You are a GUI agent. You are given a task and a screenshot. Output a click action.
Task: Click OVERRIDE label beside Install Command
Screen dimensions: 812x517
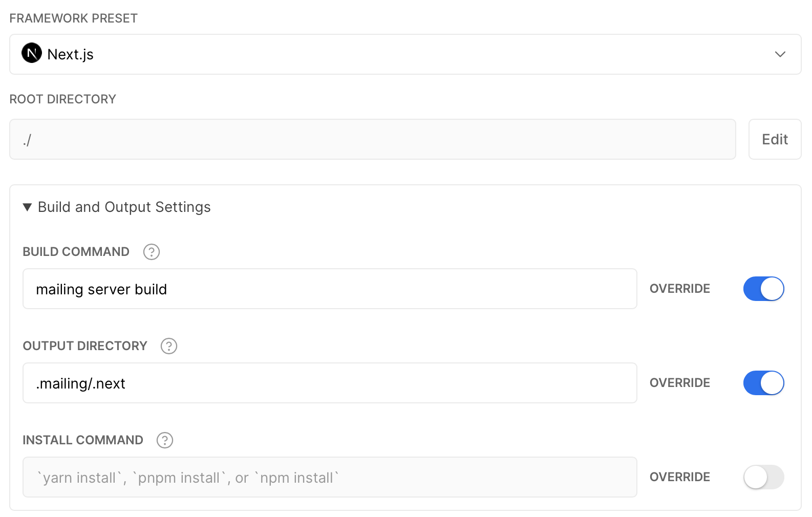680,477
